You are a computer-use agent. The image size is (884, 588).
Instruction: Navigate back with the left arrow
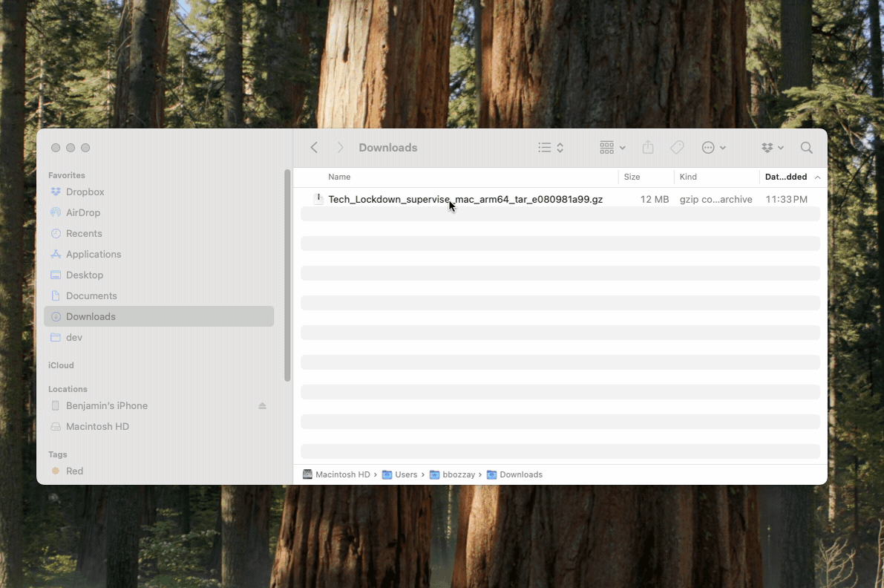[x=313, y=147]
